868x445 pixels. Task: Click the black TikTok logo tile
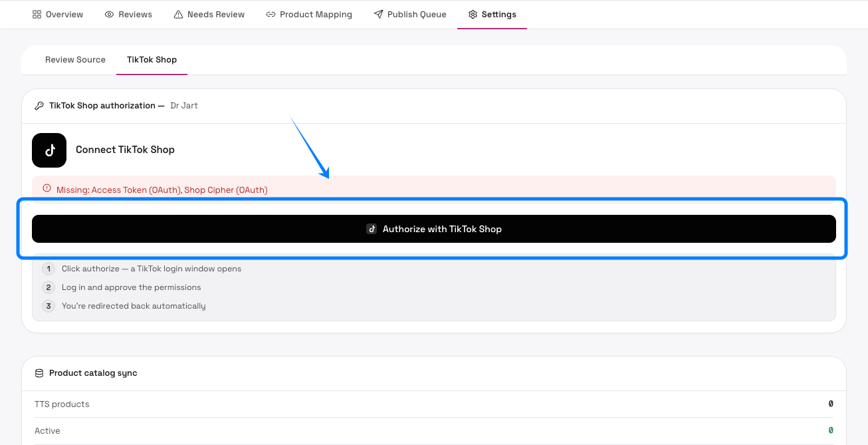[49, 150]
